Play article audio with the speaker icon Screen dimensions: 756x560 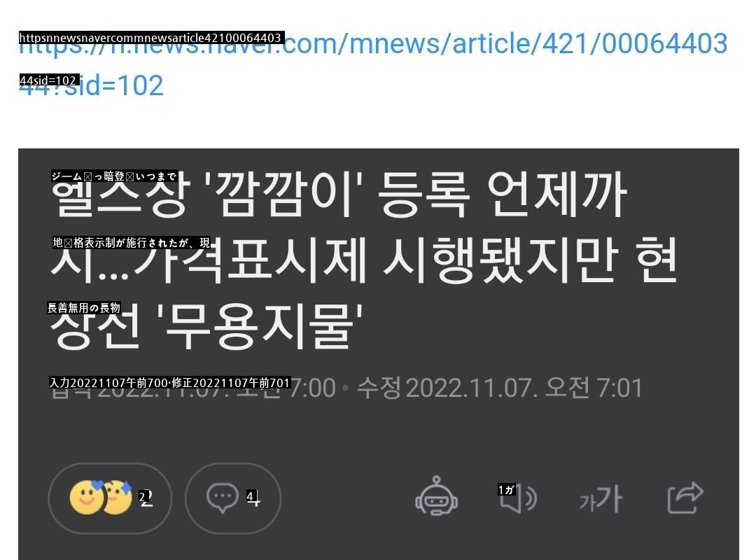(518, 498)
